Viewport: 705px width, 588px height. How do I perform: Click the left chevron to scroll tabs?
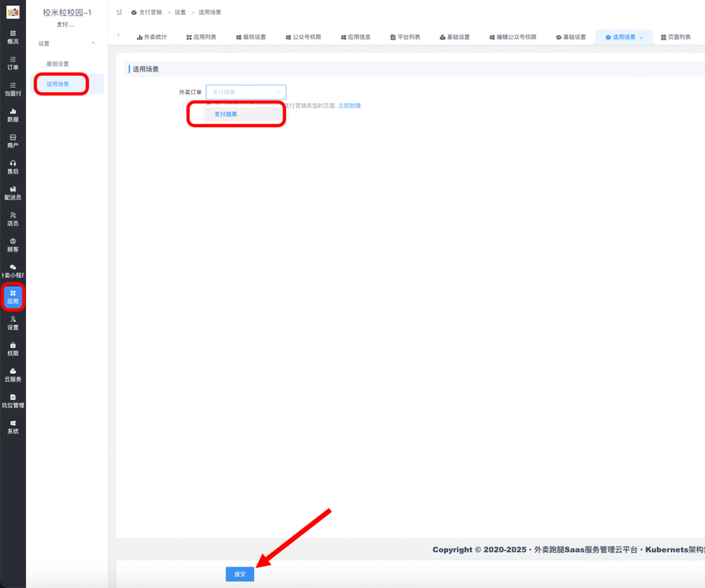pyautogui.click(x=117, y=35)
